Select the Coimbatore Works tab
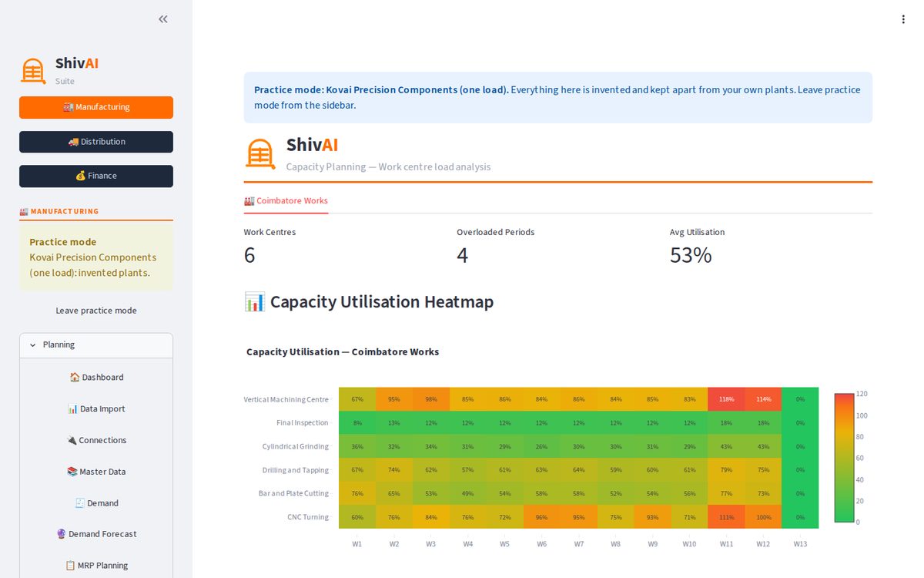Viewport: 924px width, 578px height. [286, 201]
